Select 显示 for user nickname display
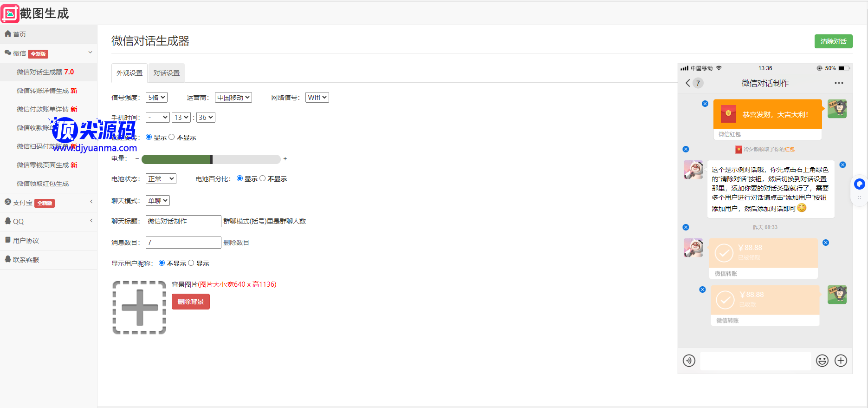868x408 pixels. pyautogui.click(x=191, y=263)
